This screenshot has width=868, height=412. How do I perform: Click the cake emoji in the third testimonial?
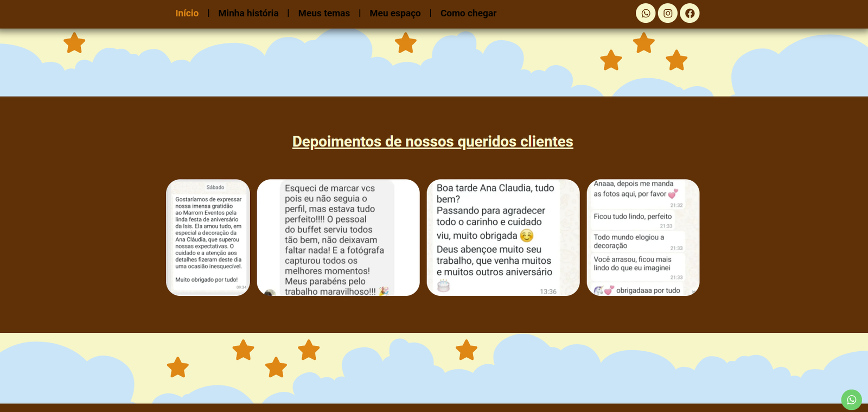(x=443, y=286)
